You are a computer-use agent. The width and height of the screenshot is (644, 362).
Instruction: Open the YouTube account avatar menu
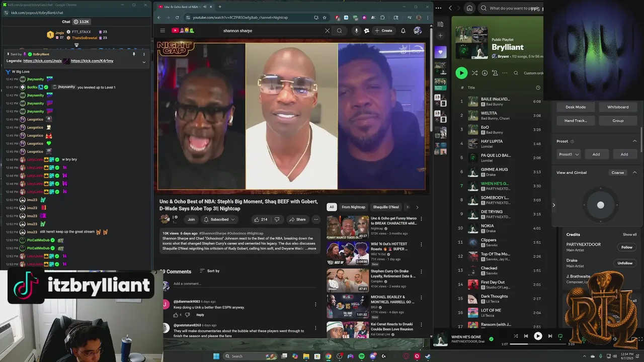418,31
